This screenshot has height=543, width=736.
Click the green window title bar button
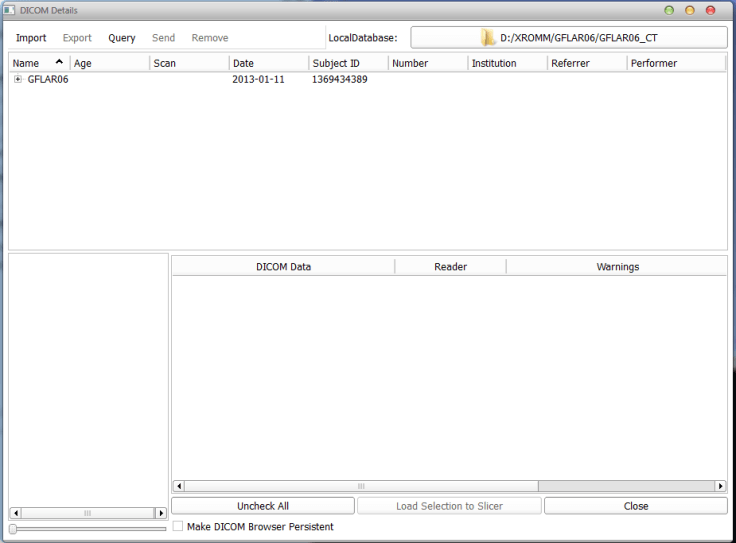pos(669,10)
